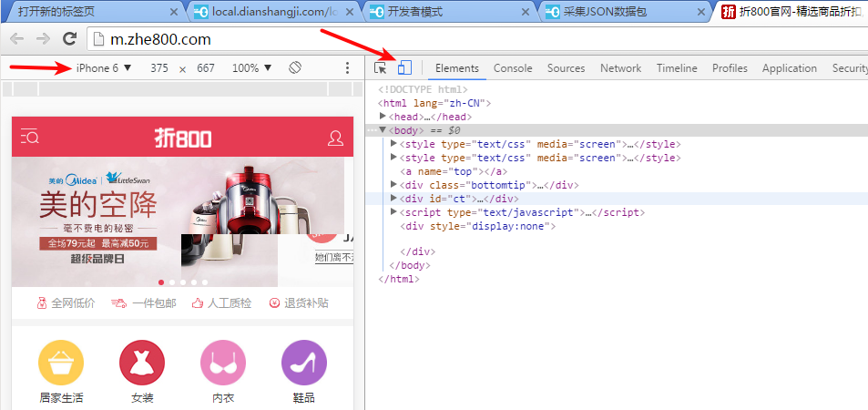Click the rotate screen orientation icon
This screenshot has width=868, height=410.
295,68
